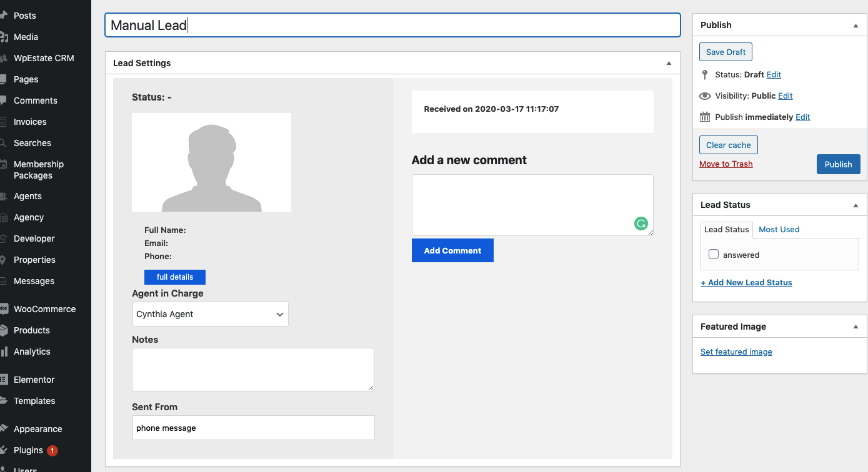Screen dimensions: 868x472
Task: Select the Products box icon
Action: click(x=4, y=330)
